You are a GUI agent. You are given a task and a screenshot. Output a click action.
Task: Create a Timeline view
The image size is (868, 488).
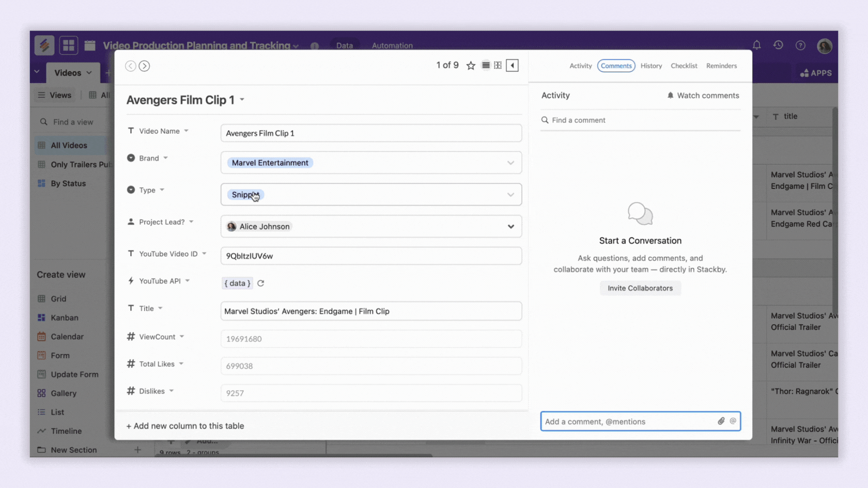pyautogui.click(x=66, y=431)
